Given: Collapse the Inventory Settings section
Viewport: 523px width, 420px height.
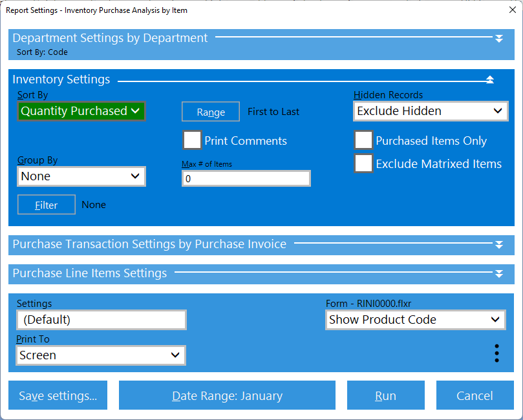Looking at the screenshot, I should click(490, 80).
